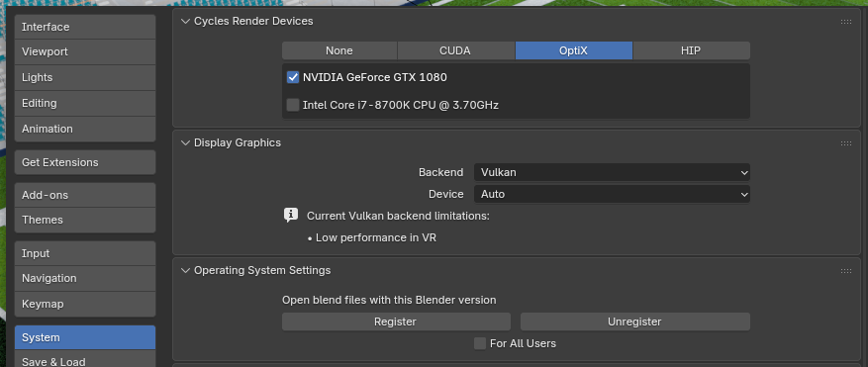
Task: Click the Unregister button
Action: [635, 321]
